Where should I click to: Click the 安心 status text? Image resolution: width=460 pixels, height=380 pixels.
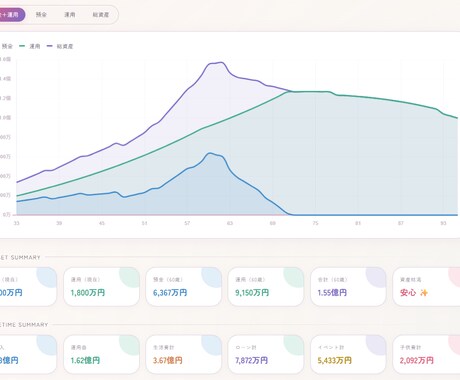tap(408, 293)
